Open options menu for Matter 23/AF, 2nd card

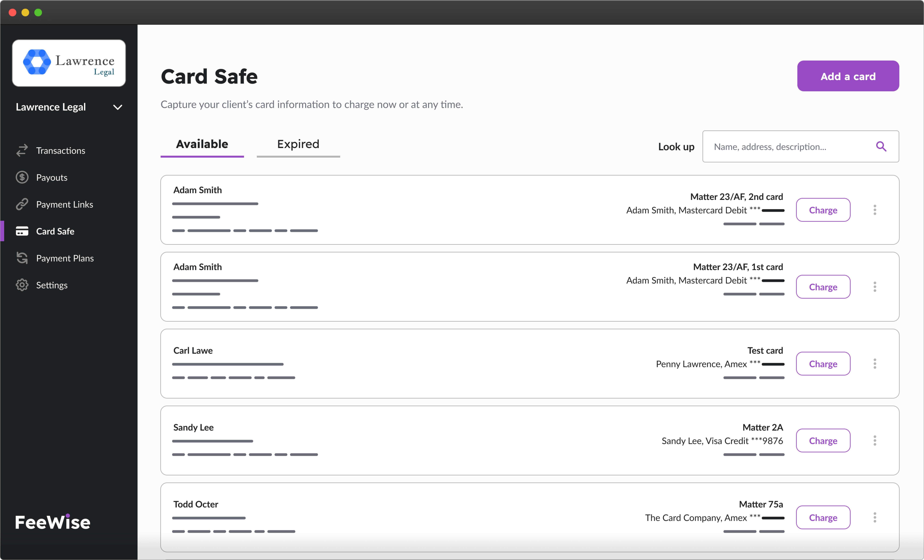click(x=874, y=210)
